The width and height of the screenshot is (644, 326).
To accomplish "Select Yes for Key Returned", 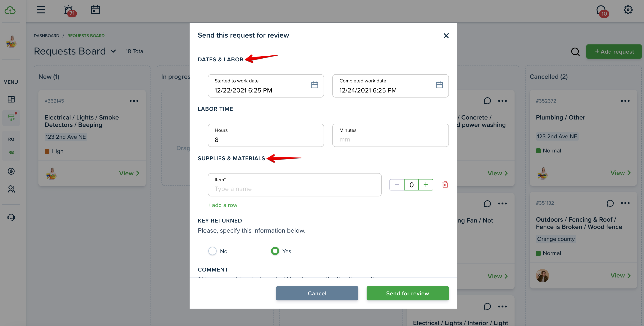I will click(x=275, y=251).
